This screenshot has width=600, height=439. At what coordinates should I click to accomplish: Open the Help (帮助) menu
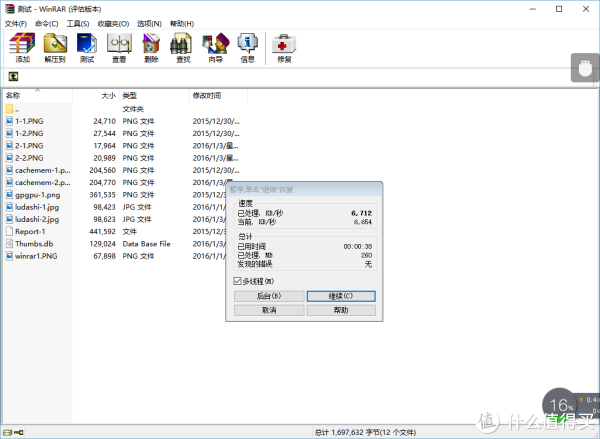182,24
